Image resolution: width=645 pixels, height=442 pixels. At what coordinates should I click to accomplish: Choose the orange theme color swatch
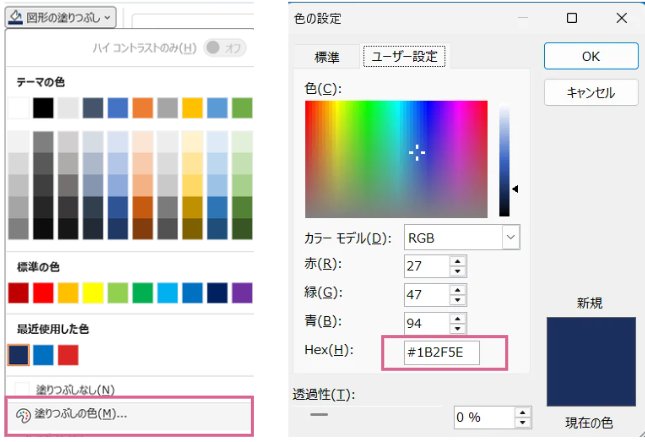pos(143,108)
